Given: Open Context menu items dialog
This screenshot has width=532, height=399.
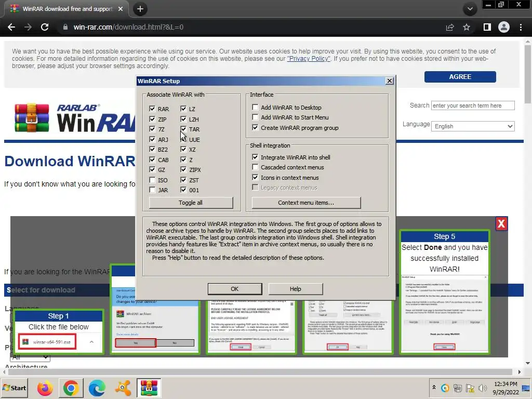Looking at the screenshot, I should pyautogui.click(x=306, y=203).
